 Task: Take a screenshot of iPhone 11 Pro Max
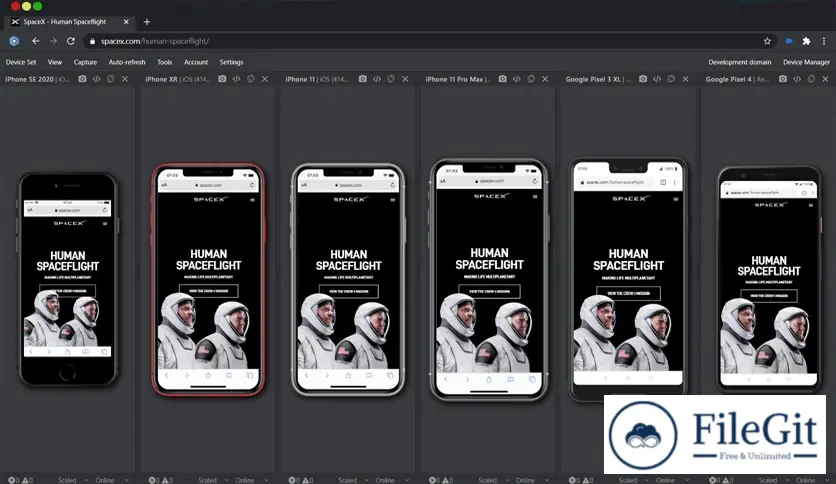coord(502,79)
